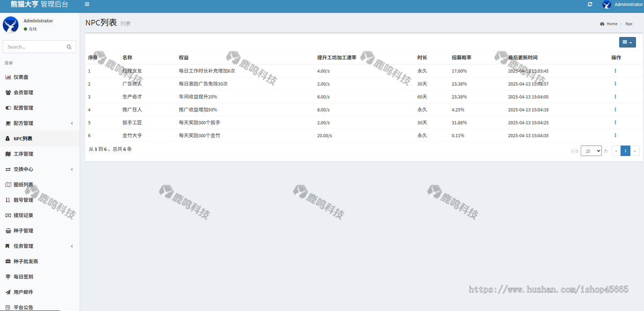Toggle the sidebar hamburger menu icon
The width and height of the screenshot is (644, 311).
87,4
